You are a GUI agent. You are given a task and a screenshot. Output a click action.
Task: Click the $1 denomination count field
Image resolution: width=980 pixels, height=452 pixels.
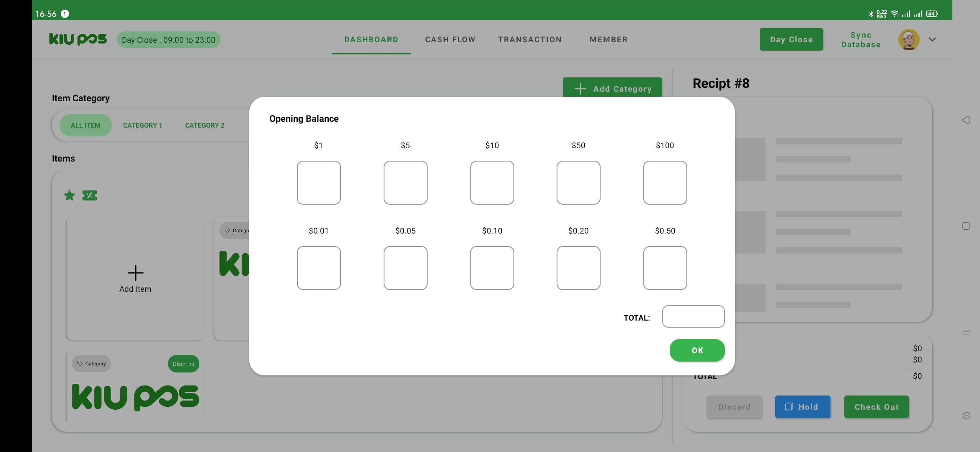319,183
